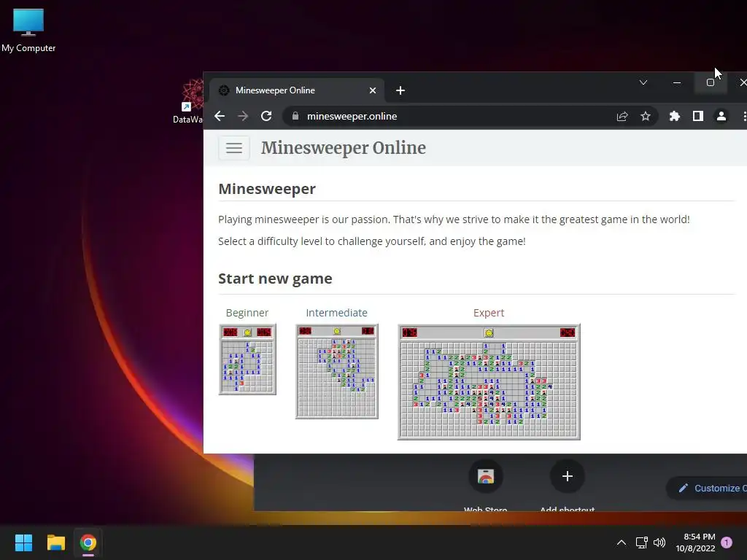Maximize the Chrome window
Screen dimensions: 747x560
tap(711, 82)
